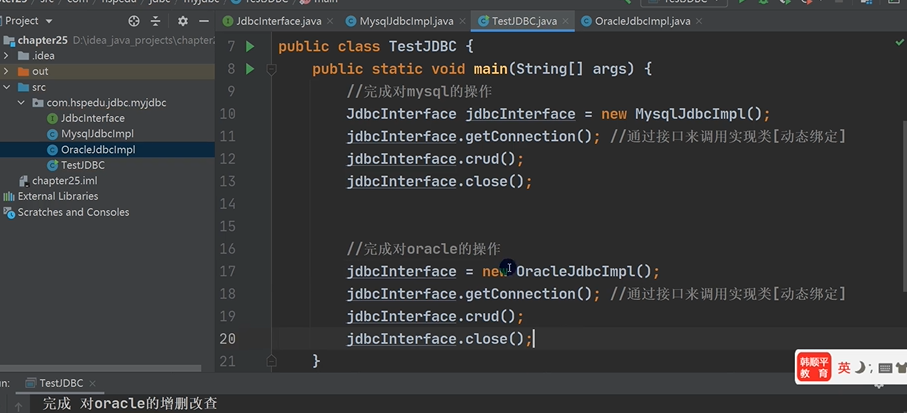Close TestJDBC.java editor tab
Image resolution: width=907 pixels, height=413 pixels.
coord(565,21)
